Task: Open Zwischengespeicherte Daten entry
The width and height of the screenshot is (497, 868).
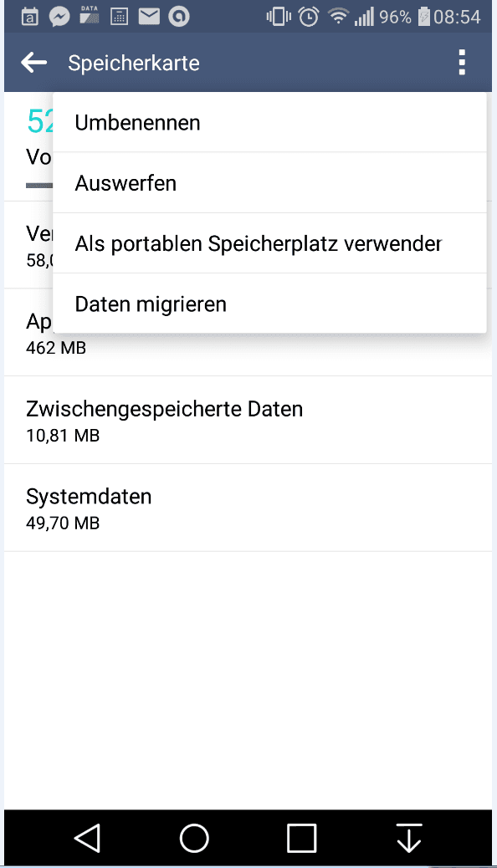Action: coord(248,420)
